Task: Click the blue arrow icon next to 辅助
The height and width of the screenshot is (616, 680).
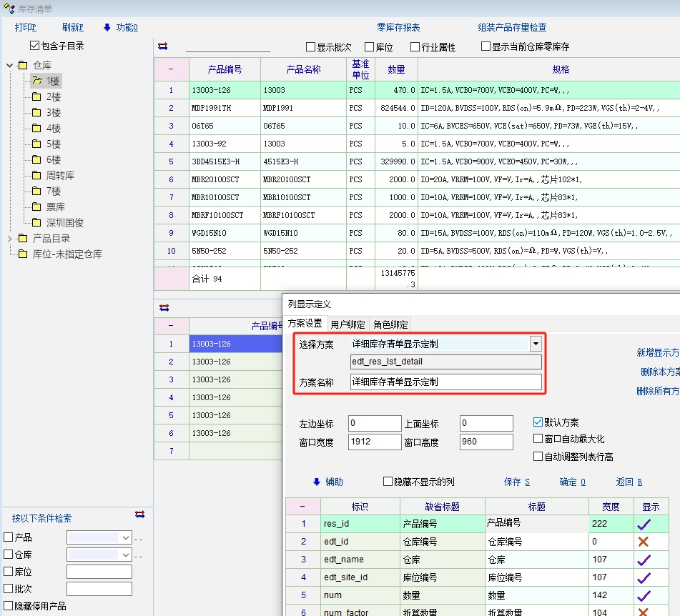Action: click(x=317, y=482)
